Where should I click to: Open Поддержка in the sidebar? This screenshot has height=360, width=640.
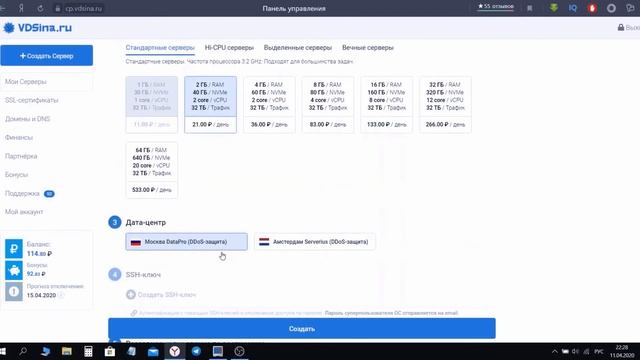click(x=22, y=193)
